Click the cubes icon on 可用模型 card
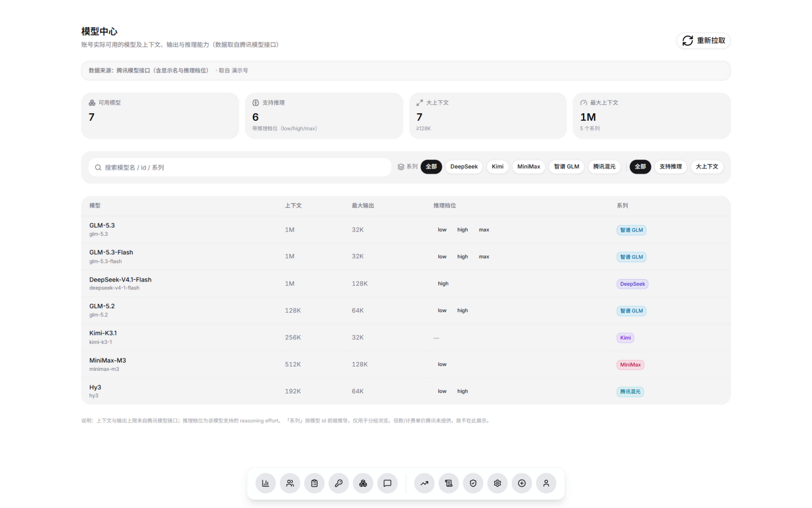 click(92, 103)
